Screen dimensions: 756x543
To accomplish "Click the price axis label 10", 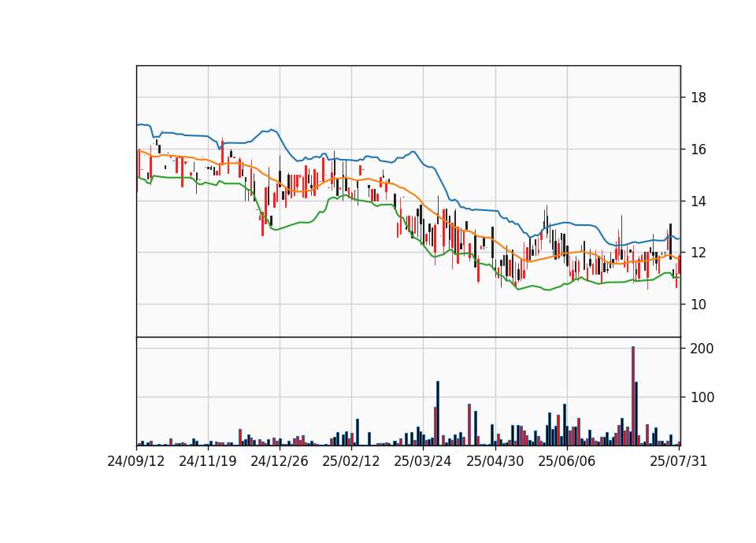I will click(x=699, y=304).
